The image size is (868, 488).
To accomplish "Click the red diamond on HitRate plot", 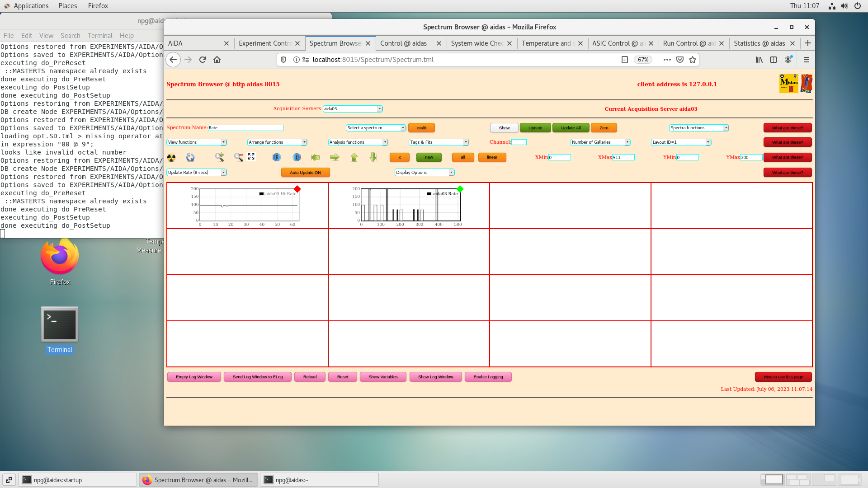I will click(297, 189).
